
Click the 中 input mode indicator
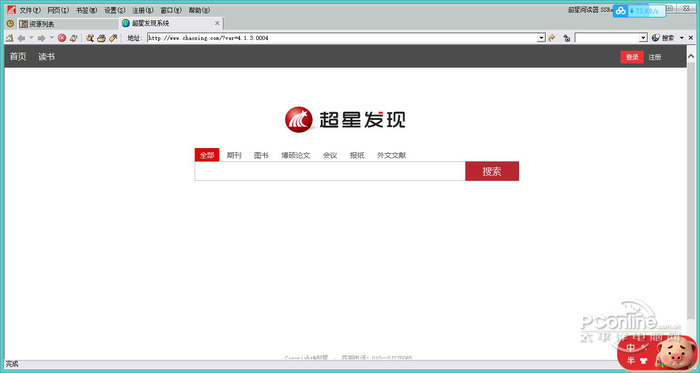[631, 347]
